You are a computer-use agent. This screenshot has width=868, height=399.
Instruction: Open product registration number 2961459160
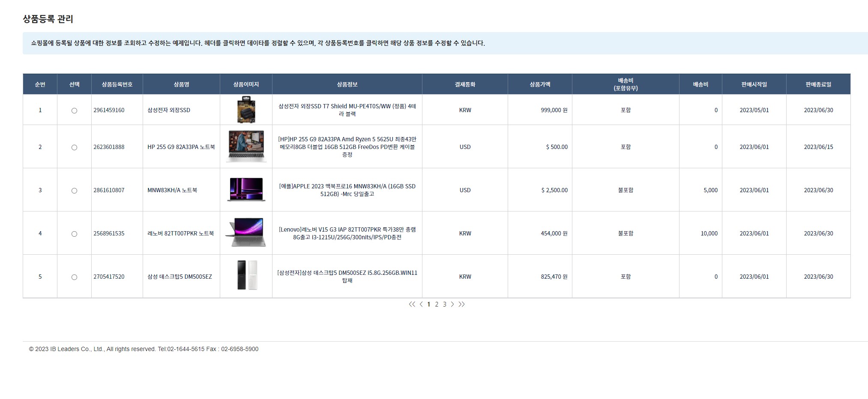(109, 110)
